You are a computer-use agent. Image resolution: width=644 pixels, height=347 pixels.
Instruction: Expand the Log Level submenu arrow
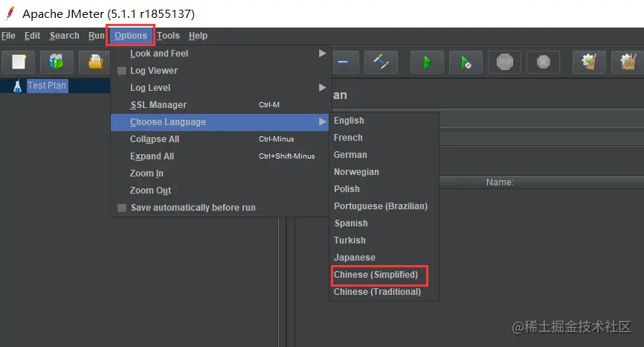[x=323, y=88]
